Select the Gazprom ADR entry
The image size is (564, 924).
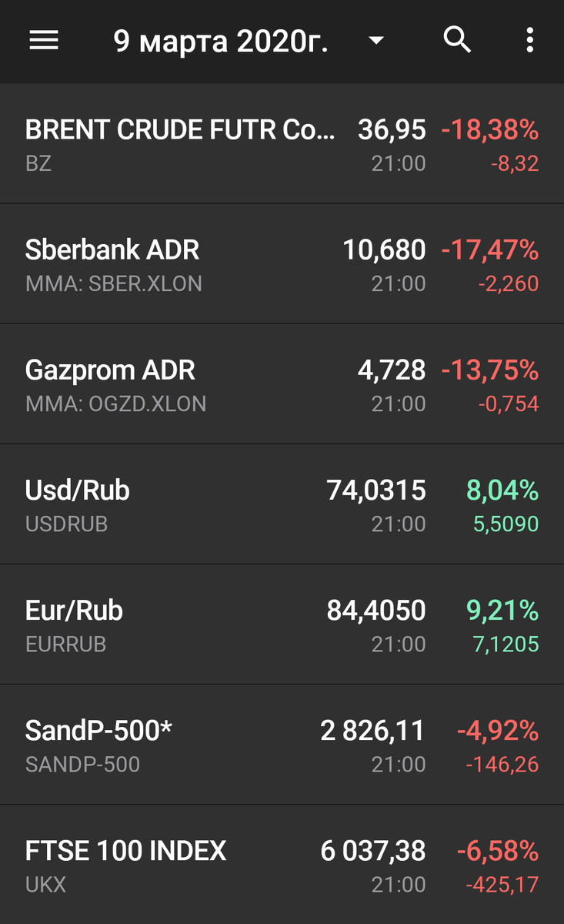(x=282, y=383)
